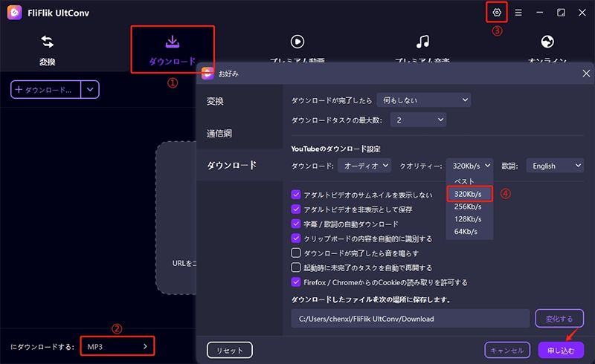
Task: Close the お好み preferences dialog
Action: pos(586,74)
